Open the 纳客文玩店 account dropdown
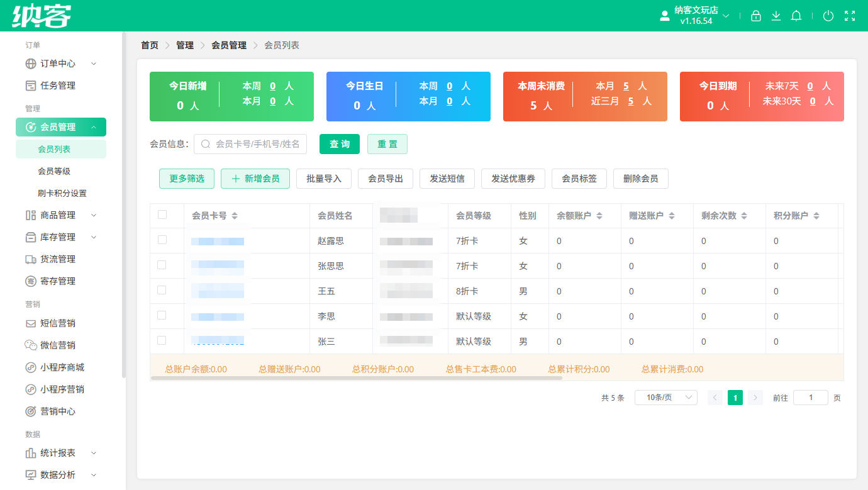Screen dimensions: 868x490 coord(701,16)
